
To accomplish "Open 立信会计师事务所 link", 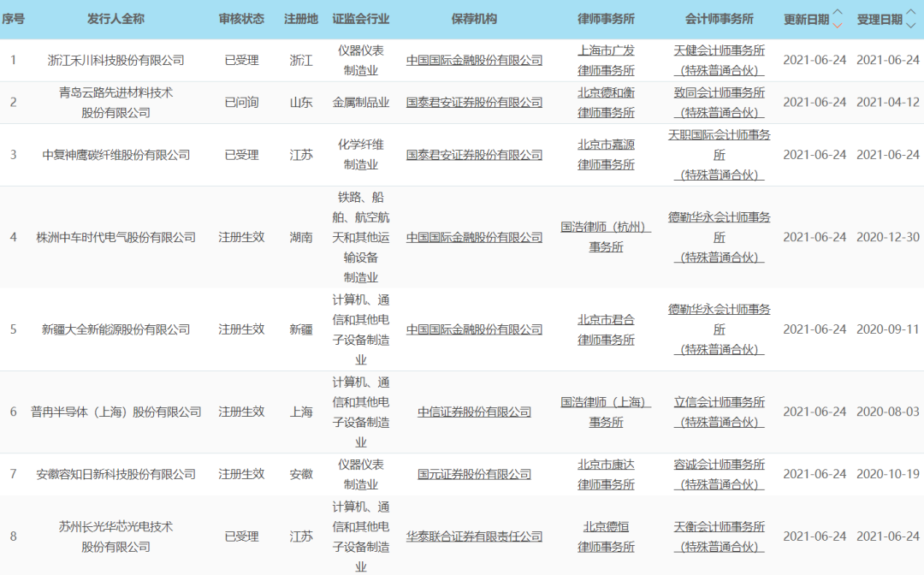I will [719, 412].
